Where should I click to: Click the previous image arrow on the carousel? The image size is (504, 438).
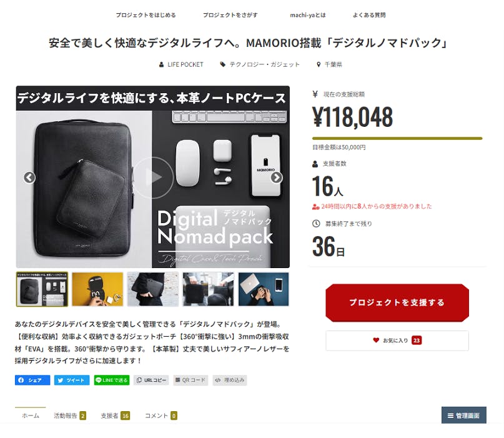(29, 177)
